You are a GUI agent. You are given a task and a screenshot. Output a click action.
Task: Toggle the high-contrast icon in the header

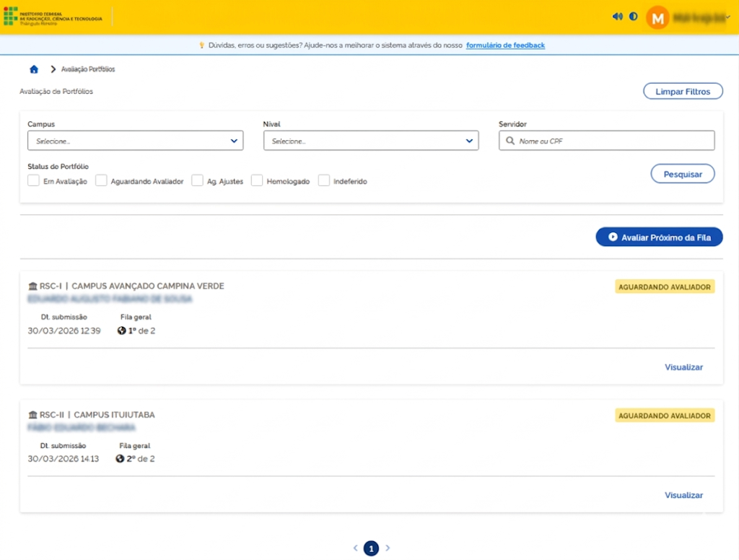coord(634,17)
